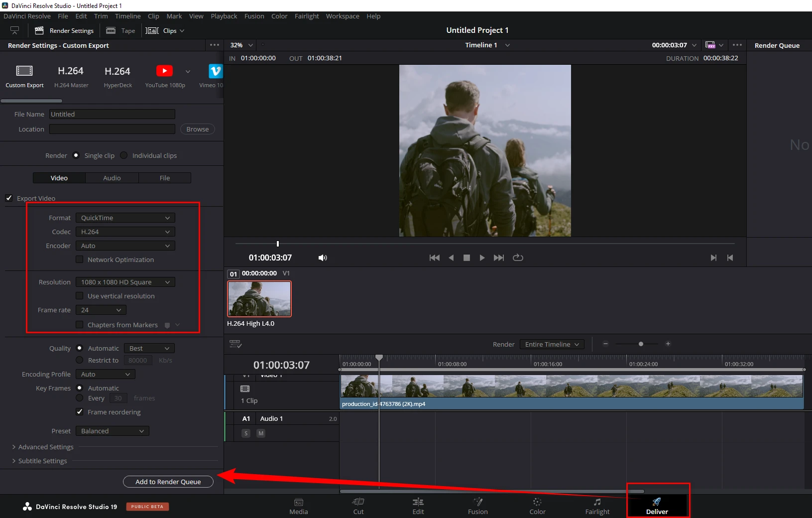Choose the HyperDeck H.264 preset
The width and height of the screenshot is (812, 518).
click(x=117, y=71)
